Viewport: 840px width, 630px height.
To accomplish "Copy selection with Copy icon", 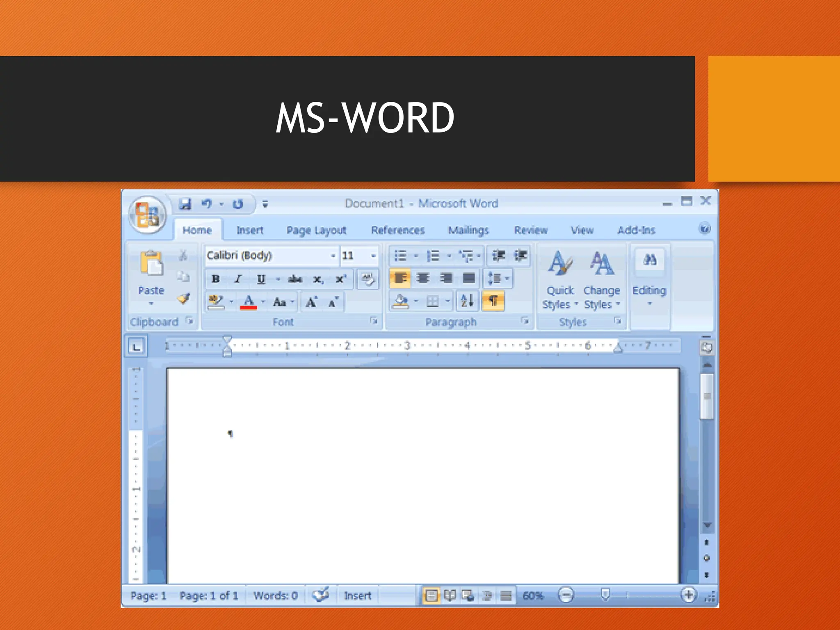I will point(183,277).
